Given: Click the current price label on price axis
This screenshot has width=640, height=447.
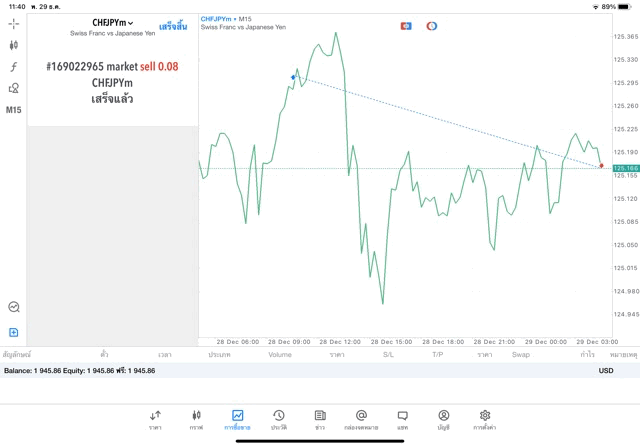Looking at the screenshot, I should [626, 168].
